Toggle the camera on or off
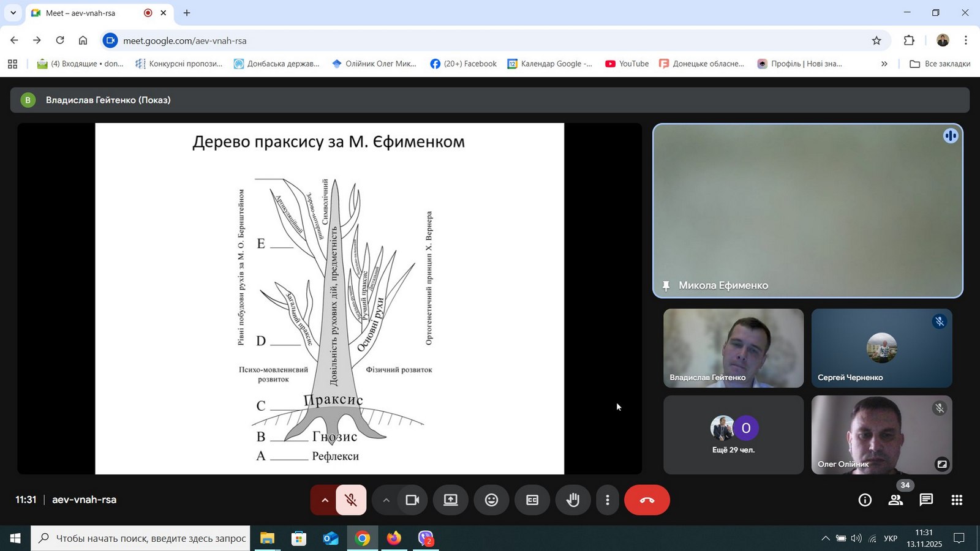Viewport: 980px width, 551px height. [x=412, y=500]
